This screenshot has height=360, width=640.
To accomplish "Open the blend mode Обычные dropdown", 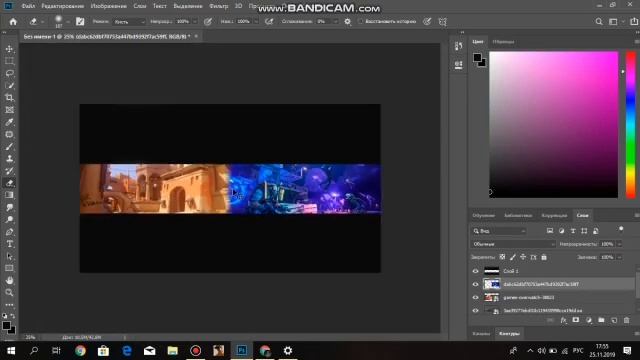I will [513, 244].
